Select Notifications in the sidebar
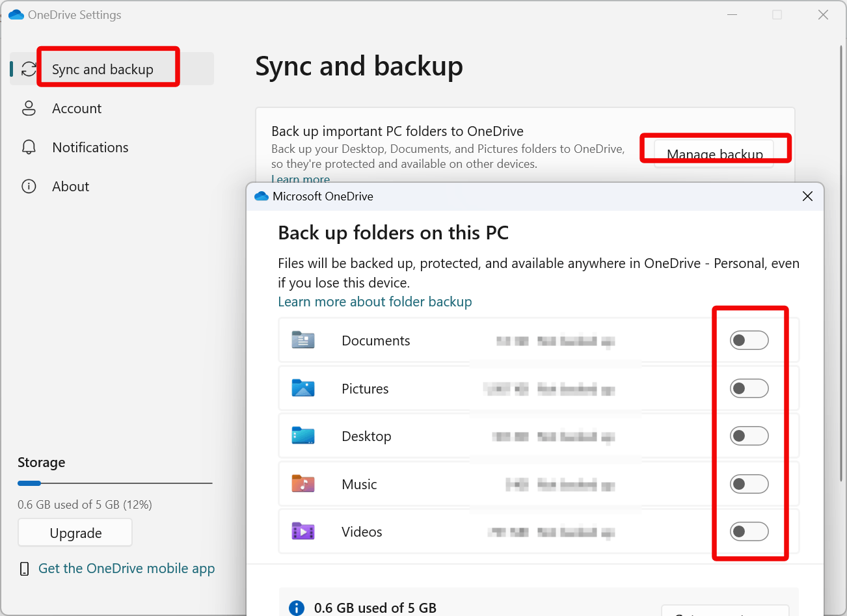 pyautogui.click(x=90, y=148)
